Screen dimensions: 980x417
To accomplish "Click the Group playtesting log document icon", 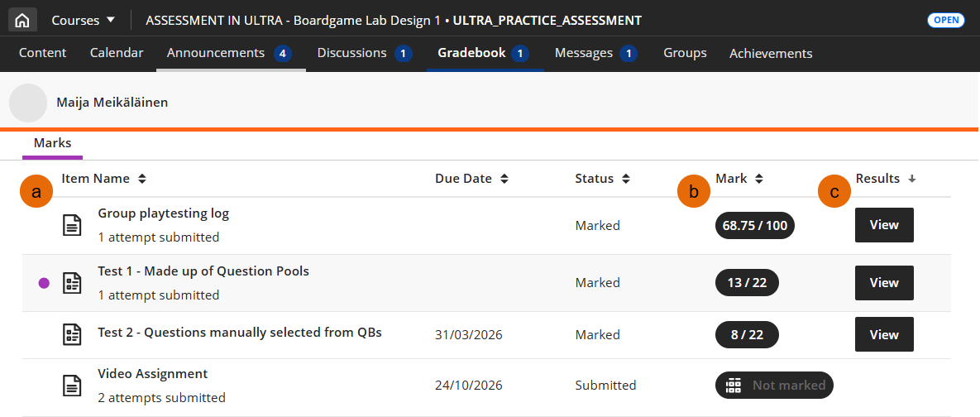I will coord(73,225).
